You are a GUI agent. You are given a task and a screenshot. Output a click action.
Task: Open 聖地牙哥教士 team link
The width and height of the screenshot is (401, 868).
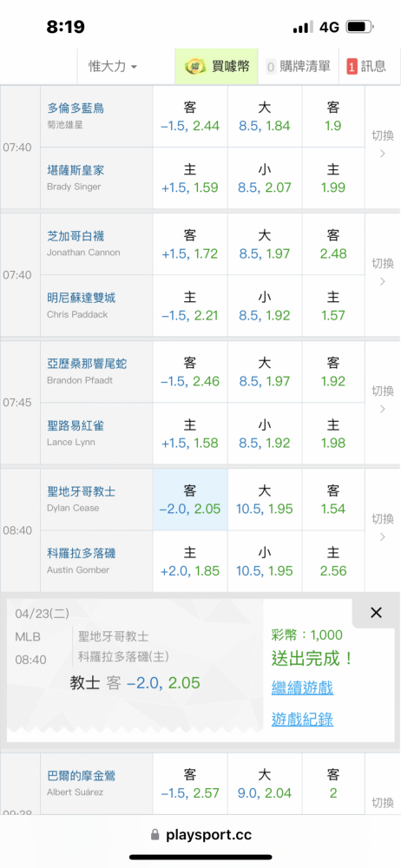click(82, 491)
